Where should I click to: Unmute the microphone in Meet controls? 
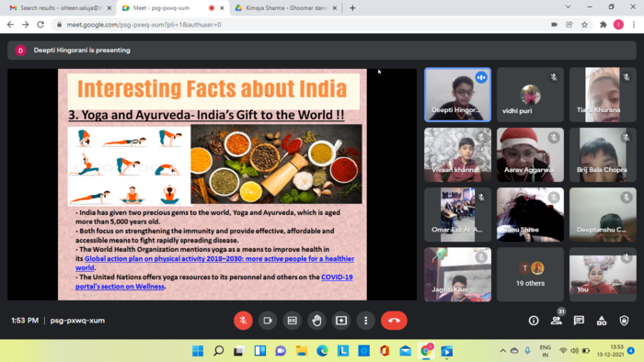pyautogui.click(x=243, y=321)
